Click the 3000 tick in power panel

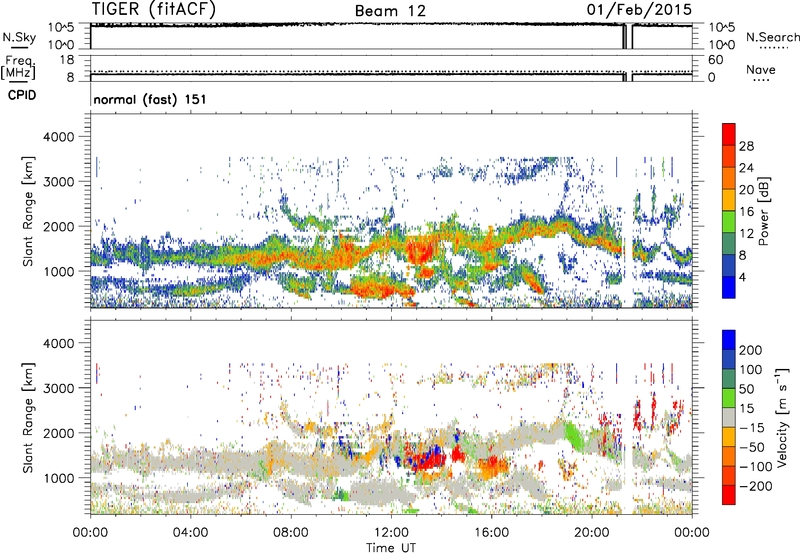pyautogui.click(x=59, y=182)
